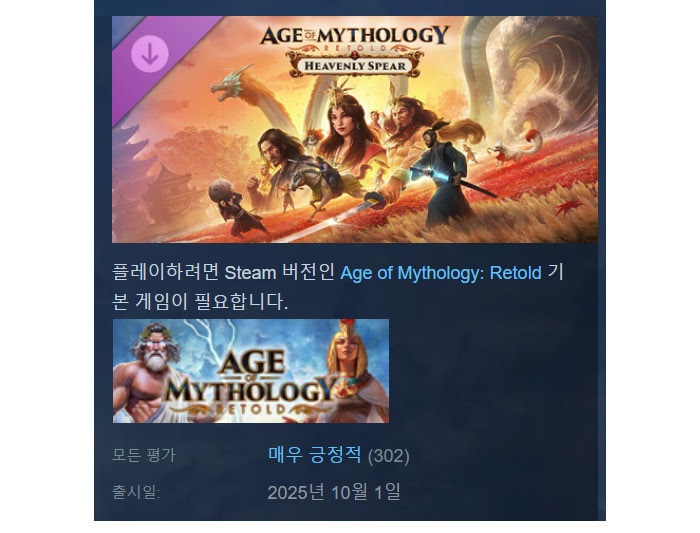
Task: Click the 출시일: label
Action: pos(136,492)
